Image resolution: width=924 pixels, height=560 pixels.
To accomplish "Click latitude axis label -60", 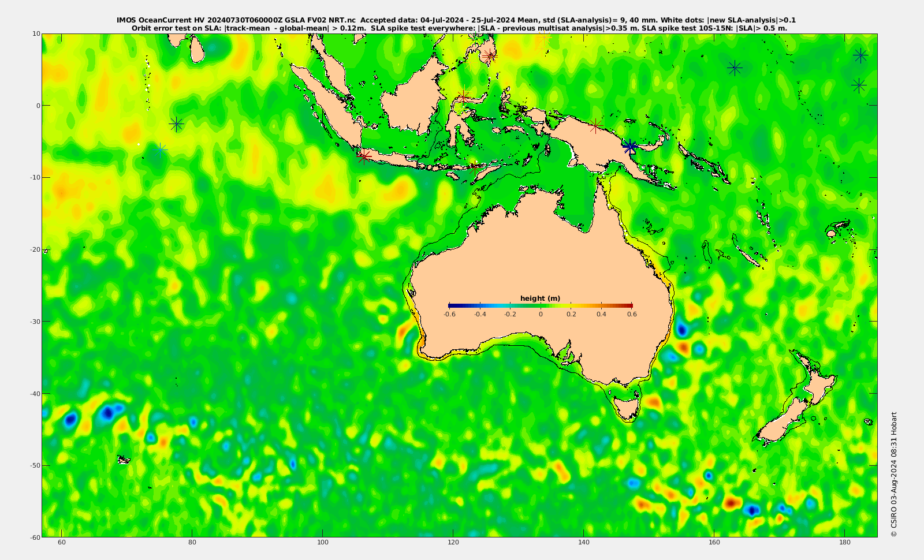I will click(x=34, y=537).
